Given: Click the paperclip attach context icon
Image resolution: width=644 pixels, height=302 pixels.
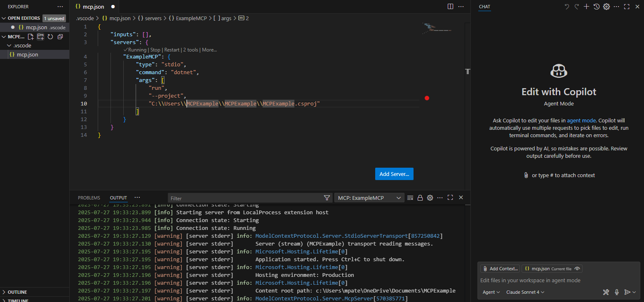Looking at the screenshot, I should (526, 175).
